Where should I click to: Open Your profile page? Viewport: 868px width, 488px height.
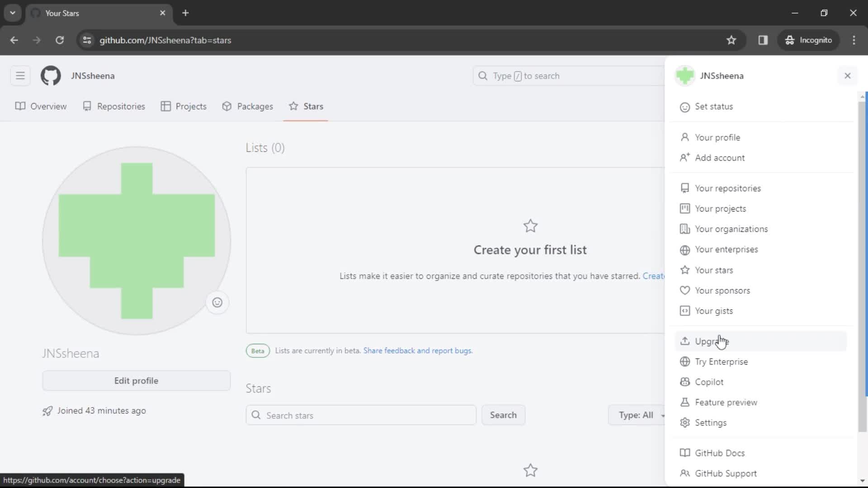(718, 137)
